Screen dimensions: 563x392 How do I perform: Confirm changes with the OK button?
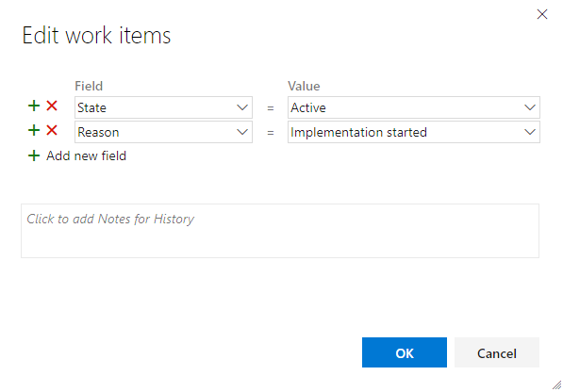point(405,352)
